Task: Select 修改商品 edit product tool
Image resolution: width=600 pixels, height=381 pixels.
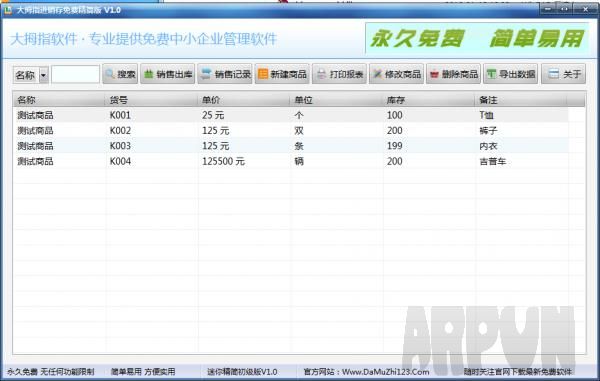Action: [396, 74]
